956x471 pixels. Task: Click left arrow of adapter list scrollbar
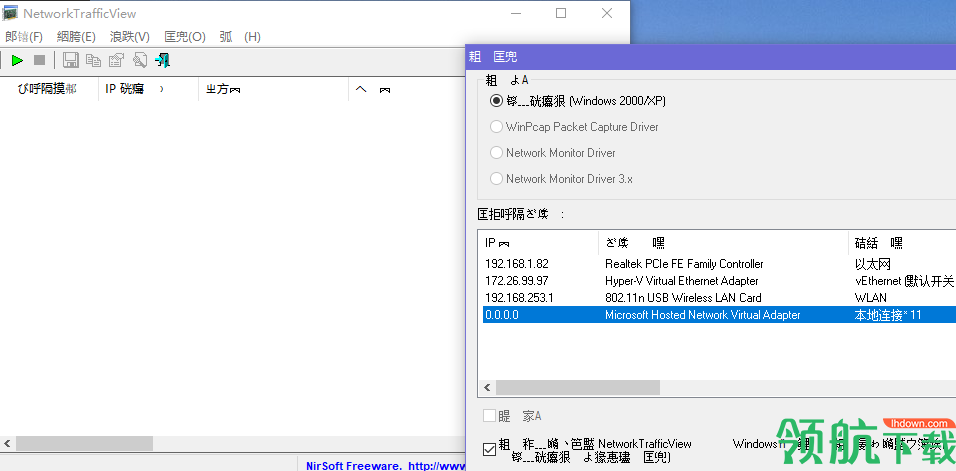point(487,388)
